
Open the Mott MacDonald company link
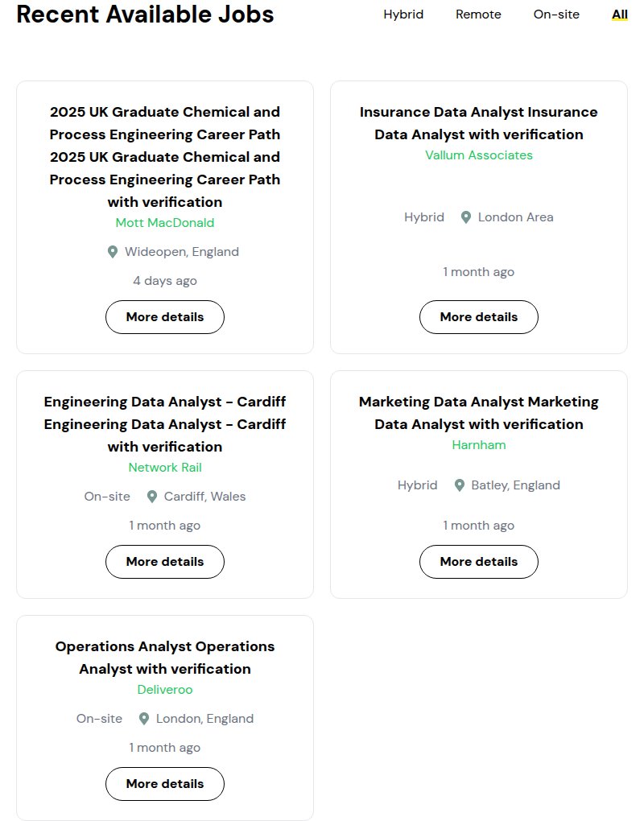[x=165, y=222]
